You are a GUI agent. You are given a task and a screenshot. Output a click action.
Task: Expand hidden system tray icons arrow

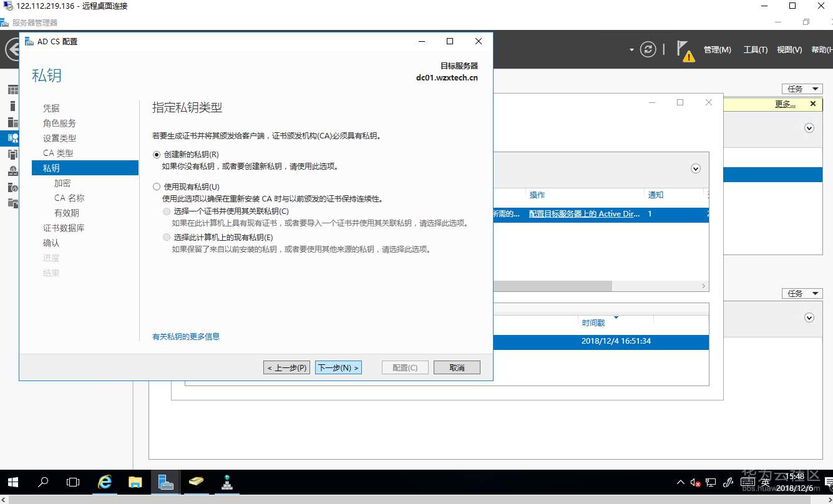pos(680,482)
